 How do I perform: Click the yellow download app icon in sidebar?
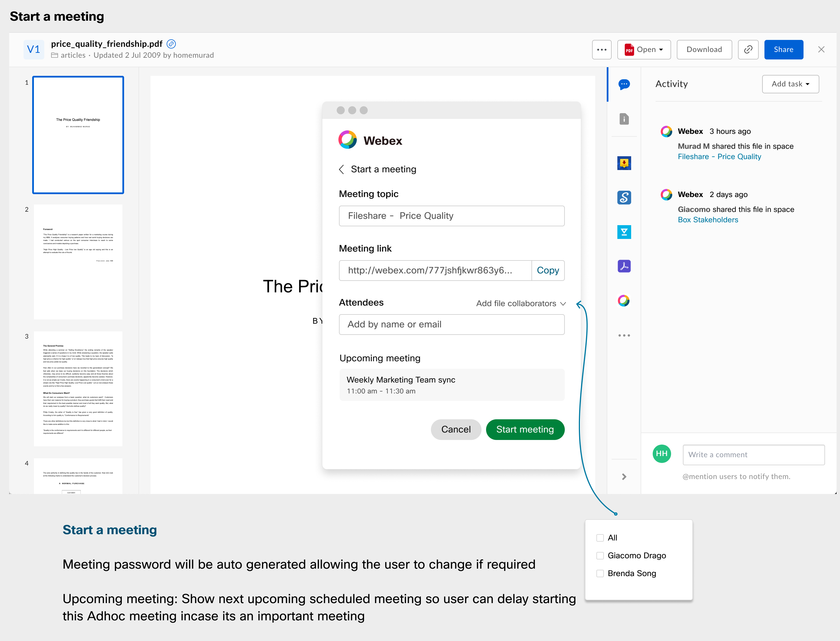tap(624, 163)
